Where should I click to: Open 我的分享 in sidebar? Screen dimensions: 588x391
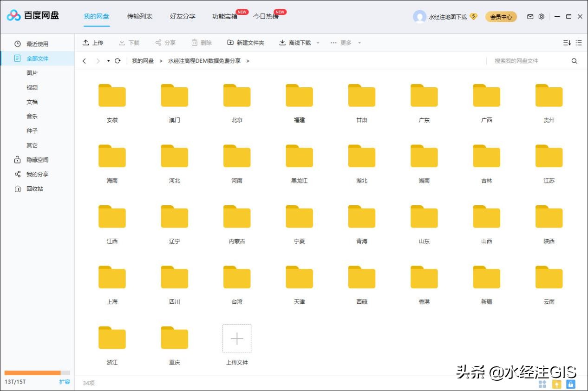37,174
